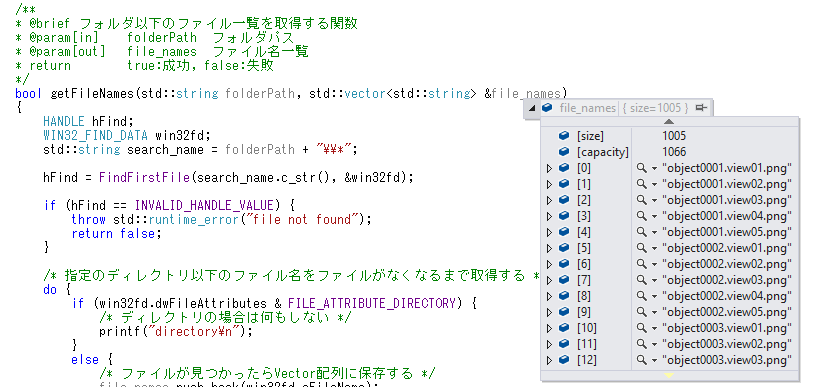Select value "object0001.view05.png"
Viewport: 818px width, 387px height.
click(727, 232)
